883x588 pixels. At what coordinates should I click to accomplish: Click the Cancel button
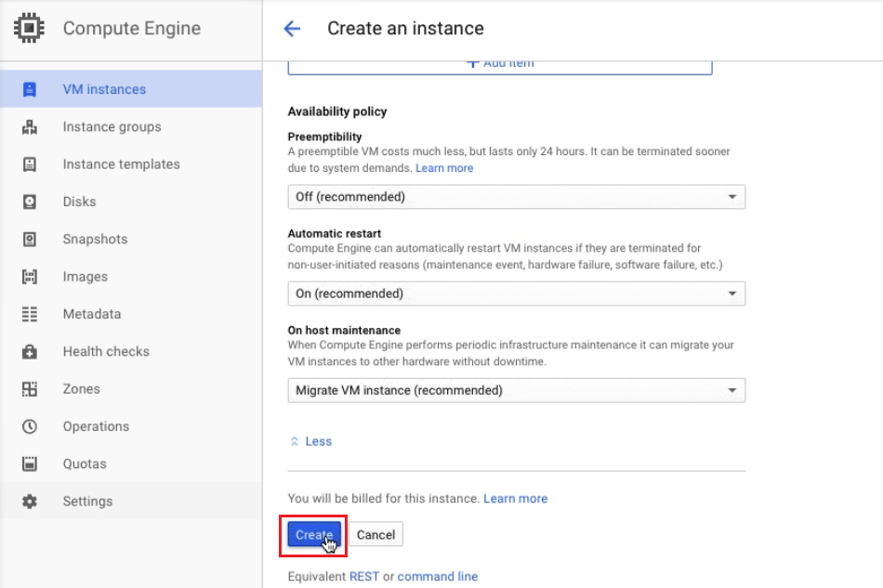click(376, 534)
